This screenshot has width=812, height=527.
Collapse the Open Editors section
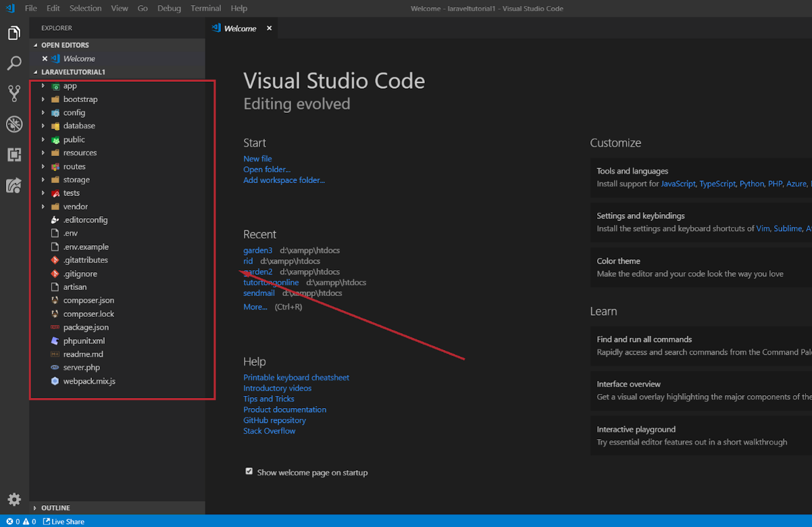click(x=36, y=45)
